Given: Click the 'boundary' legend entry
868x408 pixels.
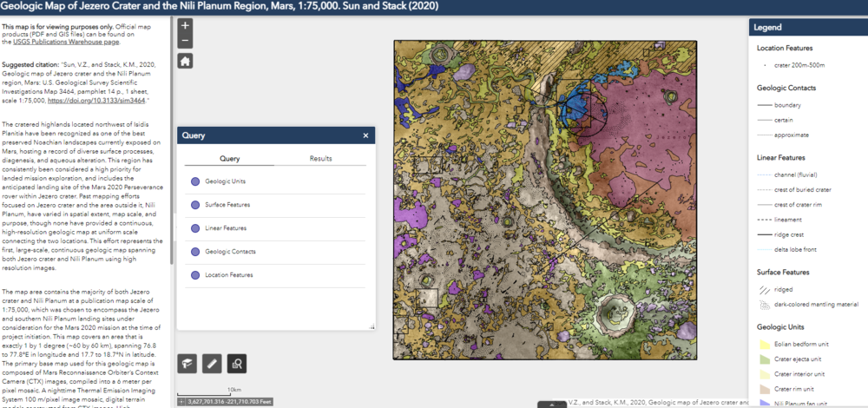Looking at the screenshot, I should [x=787, y=105].
